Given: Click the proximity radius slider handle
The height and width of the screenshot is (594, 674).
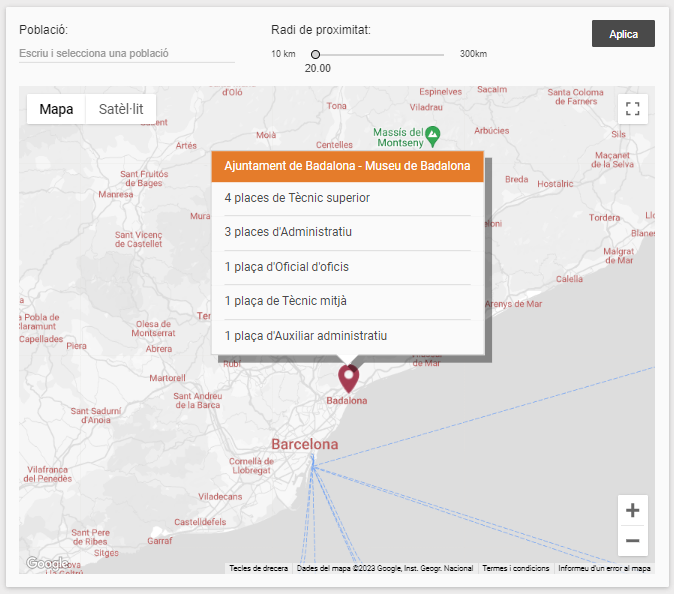Looking at the screenshot, I should point(316,55).
